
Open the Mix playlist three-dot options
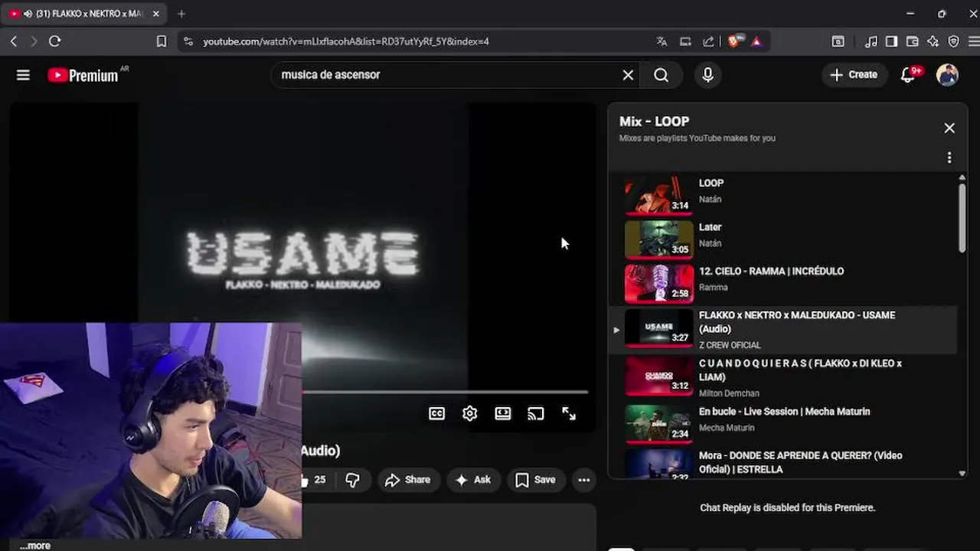pyautogui.click(x=949, y=158)
